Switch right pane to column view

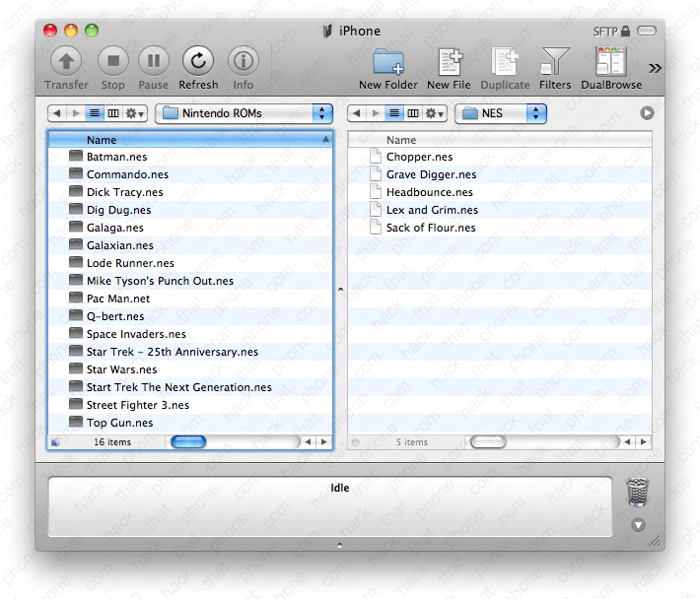[x=413, y=113]
